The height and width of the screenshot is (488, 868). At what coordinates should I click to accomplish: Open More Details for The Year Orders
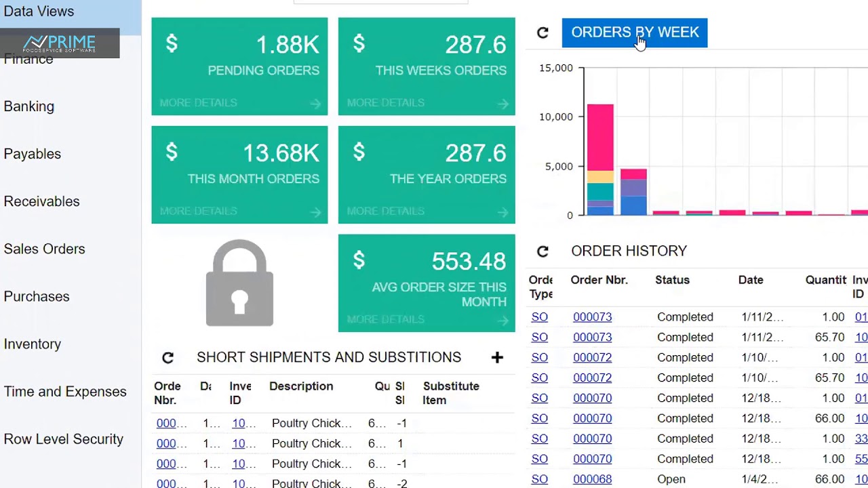(385, 211)
